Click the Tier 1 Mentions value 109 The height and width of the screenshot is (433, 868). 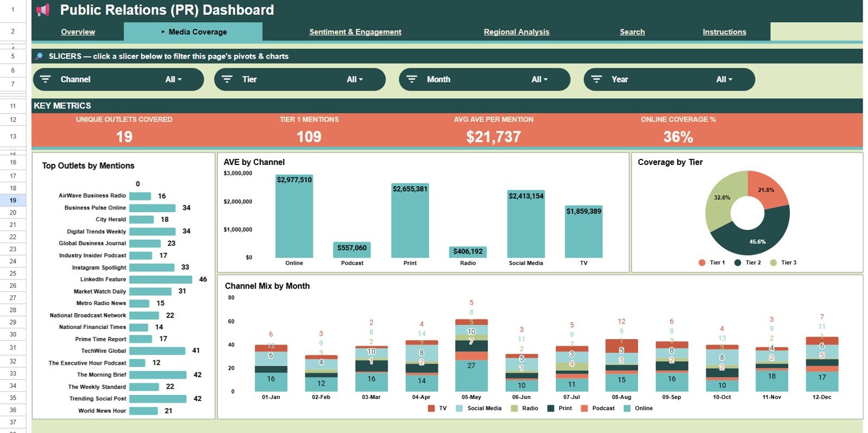309,137
